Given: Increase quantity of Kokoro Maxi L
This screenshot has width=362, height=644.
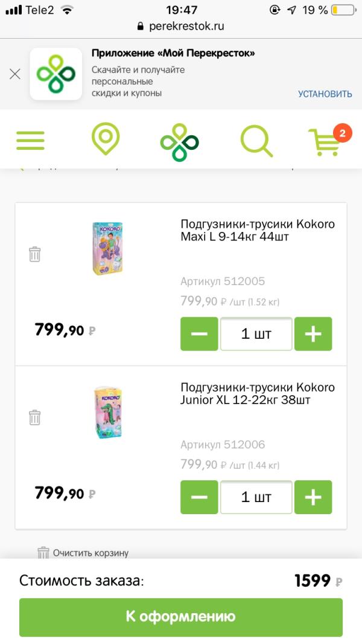Looking at the screenshot, I should tap(313, 333).
